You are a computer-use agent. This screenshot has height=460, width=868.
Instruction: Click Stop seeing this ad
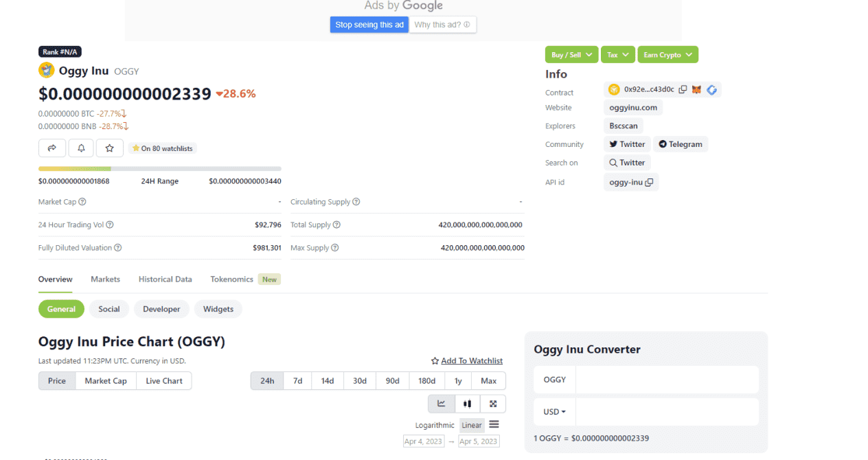pos(369,25)
